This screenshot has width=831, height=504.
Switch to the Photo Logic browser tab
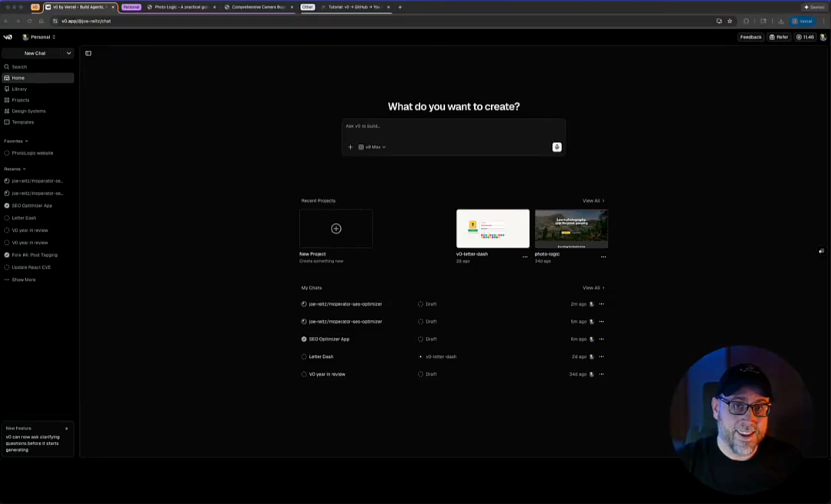tap(180, 7)
